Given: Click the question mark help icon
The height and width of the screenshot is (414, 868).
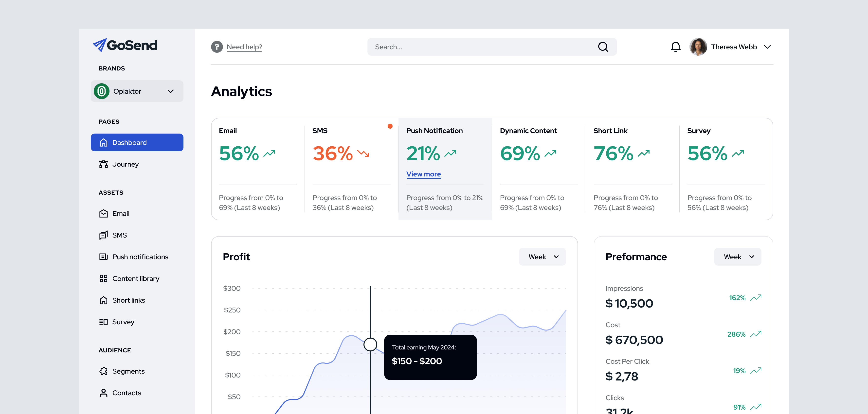Looking at the screenshot, I should tap(217, 47).
